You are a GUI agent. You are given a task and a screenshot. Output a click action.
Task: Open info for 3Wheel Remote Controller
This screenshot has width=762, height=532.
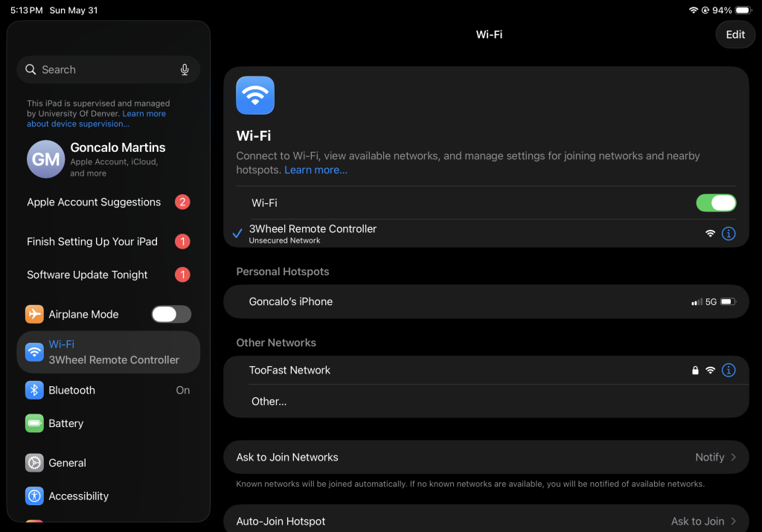tap(729, 234)
